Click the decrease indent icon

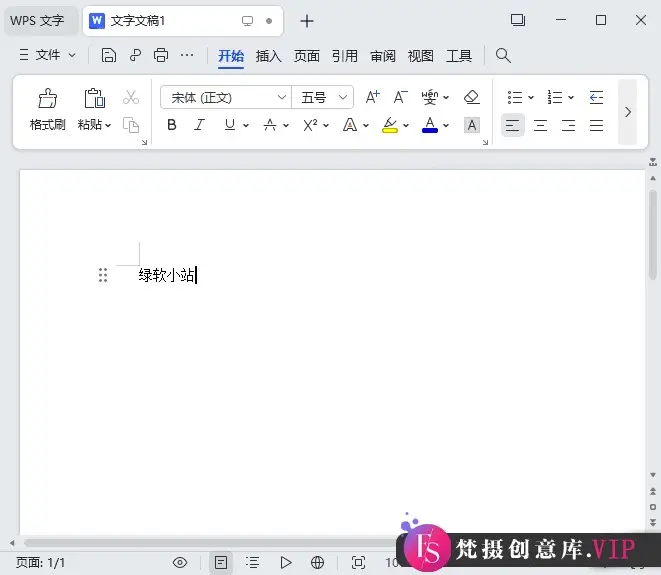click(597, 97)
